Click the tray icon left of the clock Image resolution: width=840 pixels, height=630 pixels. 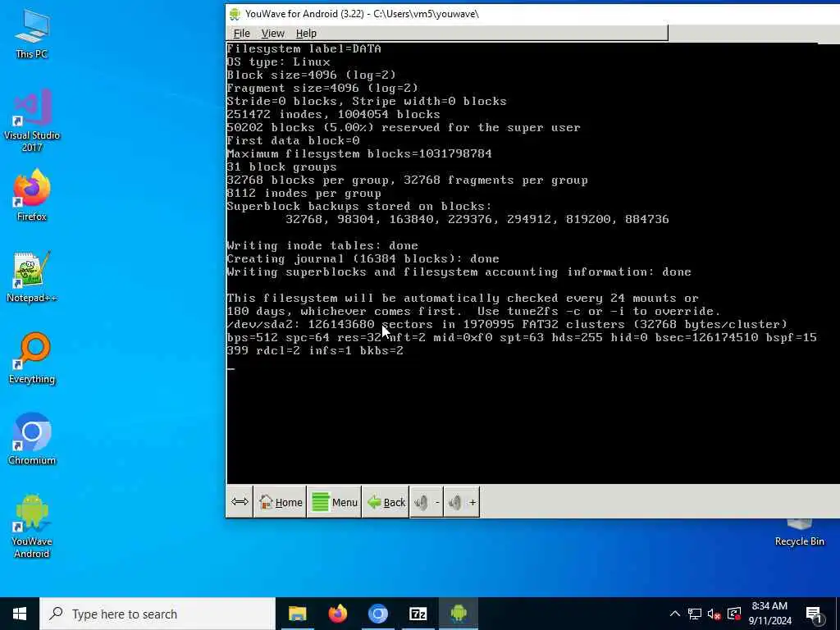pyautogui.click(x=734, y=614)
